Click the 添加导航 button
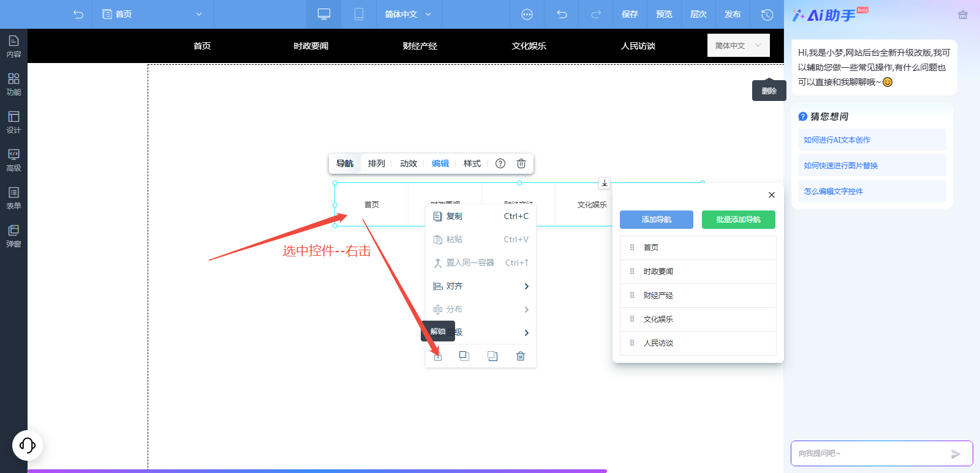Viewport: 980px width, 473px height. tap(657, 220)
